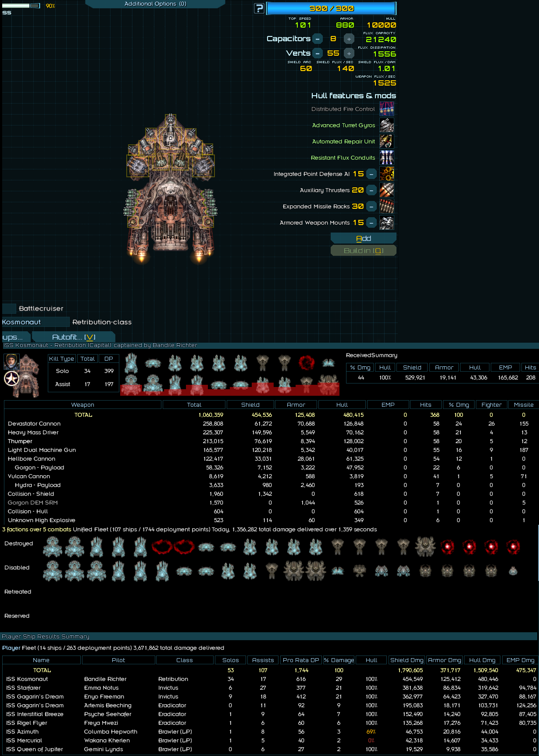Decrease Vents with the minus button
The image size is (539, 756).
(x=318, y=54)
